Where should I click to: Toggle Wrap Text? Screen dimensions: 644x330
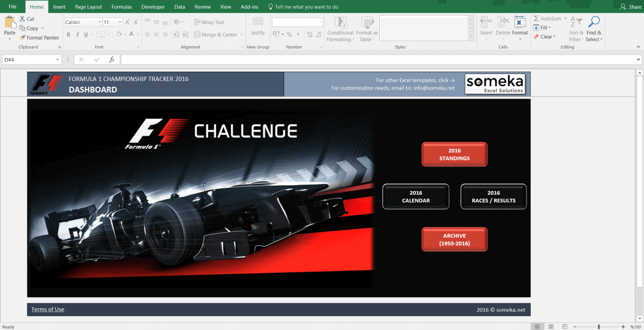click(209, 22)
